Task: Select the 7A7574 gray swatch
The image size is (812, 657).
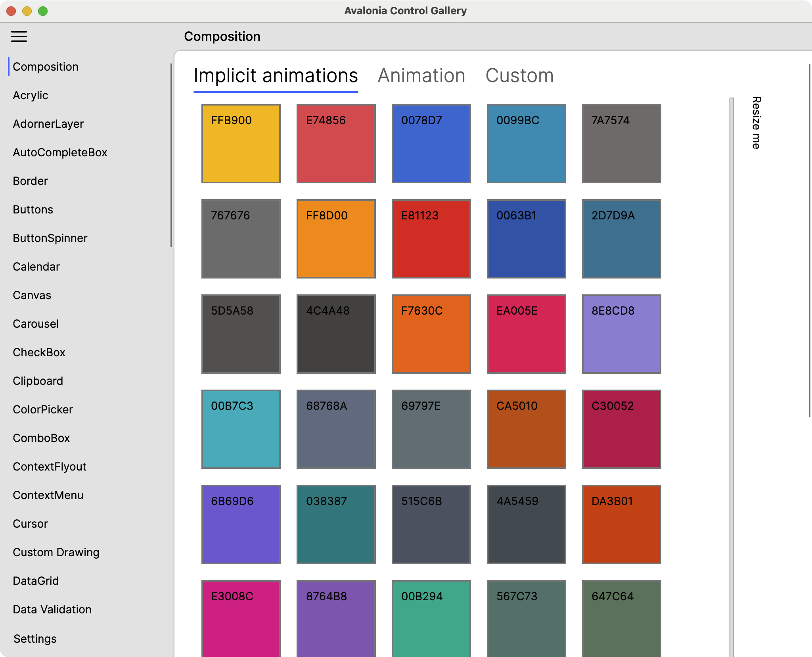Action: click(622, 144)
